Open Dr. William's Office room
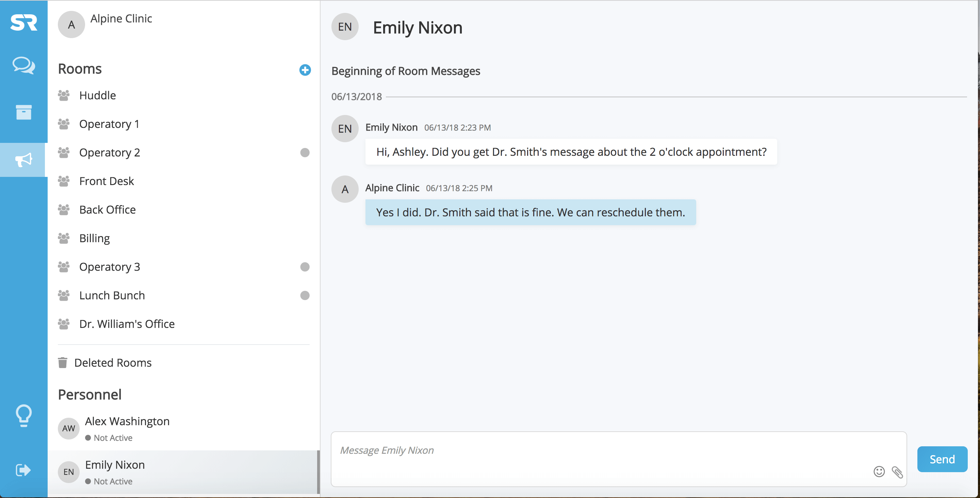980x498 pixels. click(x=127, y=324)
